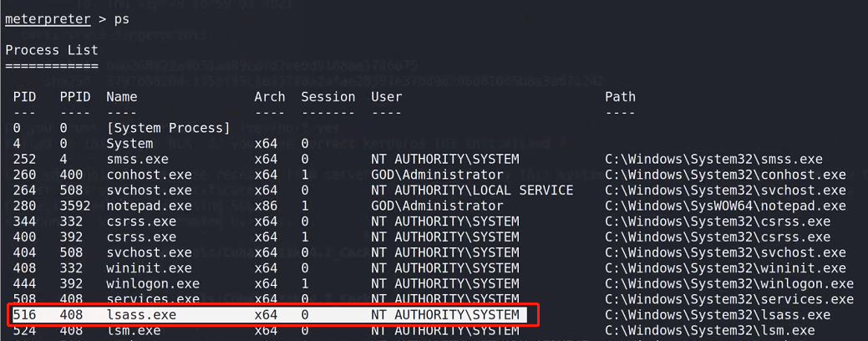Click session value 1 in winlogon.exe row
The width and height of the screenshot is (868, 341).
coord(305,284)
